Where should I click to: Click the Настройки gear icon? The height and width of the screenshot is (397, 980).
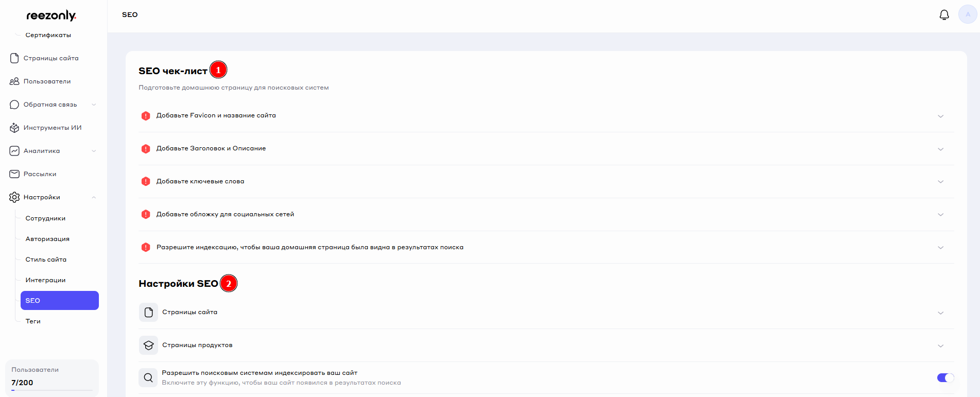[14, 197]
